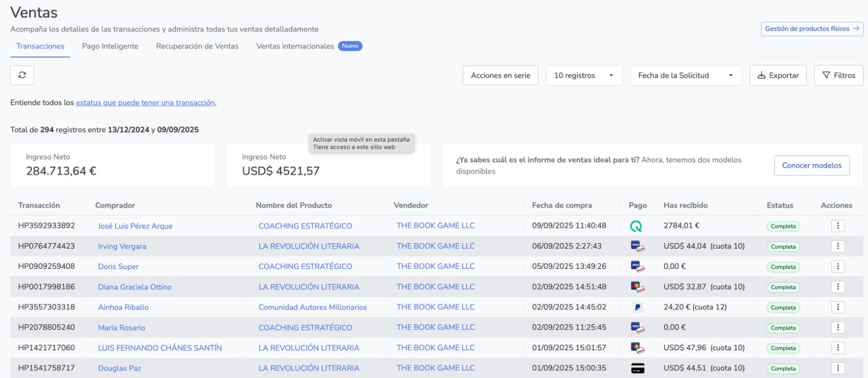Follow the estatus que puede tener una transacción link

[145, 103]
